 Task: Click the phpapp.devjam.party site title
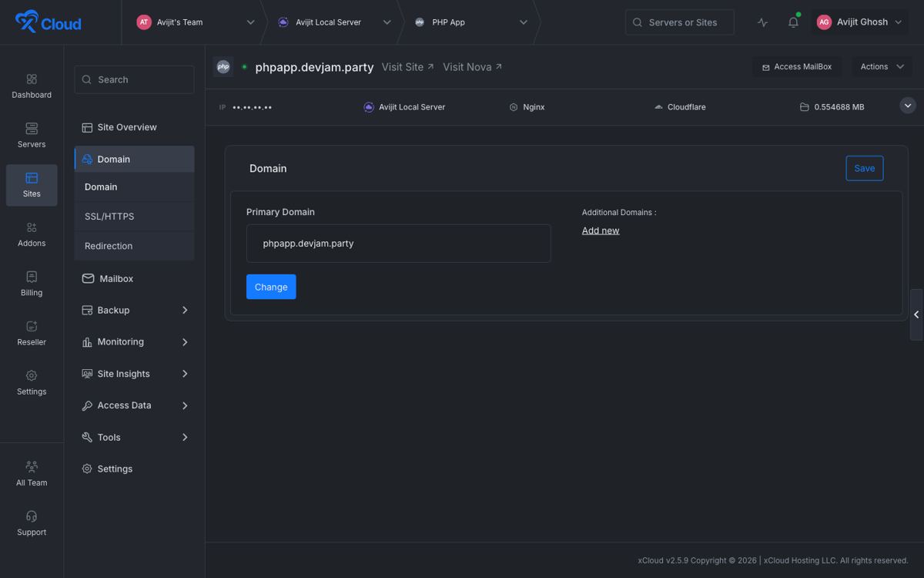pyautogui.click(x=314, y=67)
